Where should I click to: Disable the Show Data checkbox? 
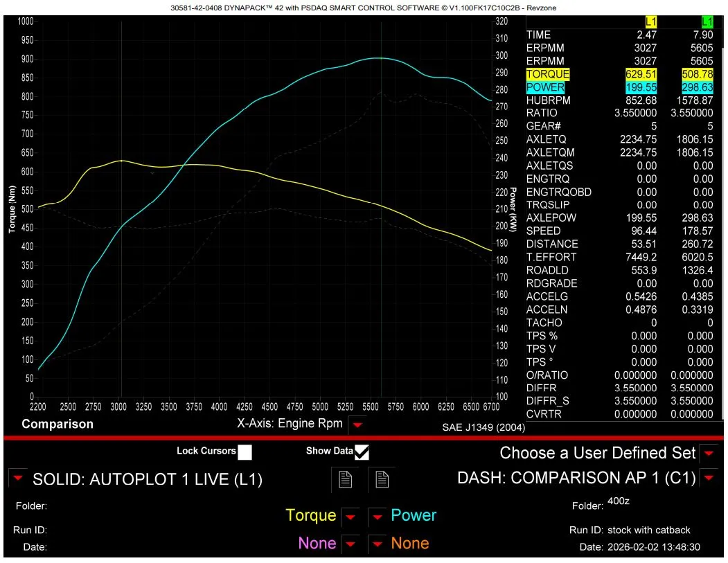coord(362,452)
